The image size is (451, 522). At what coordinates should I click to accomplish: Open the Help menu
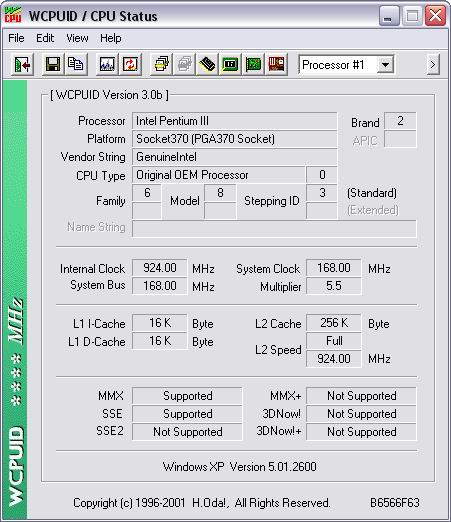point(111,38)
